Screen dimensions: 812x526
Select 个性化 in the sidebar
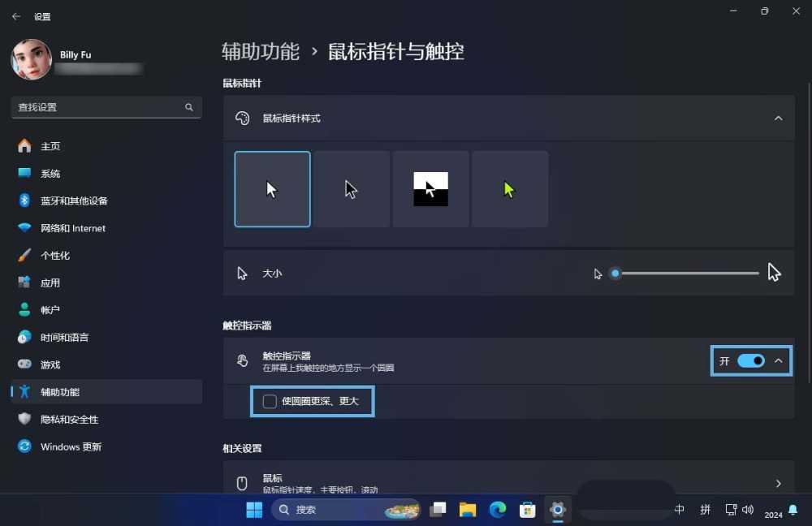51,255
